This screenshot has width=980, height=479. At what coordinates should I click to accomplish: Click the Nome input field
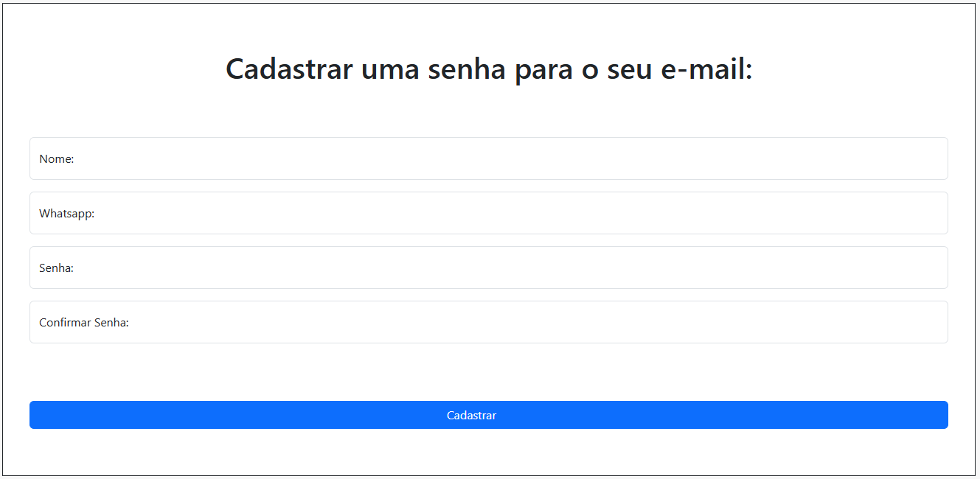(x=488, y=158)
